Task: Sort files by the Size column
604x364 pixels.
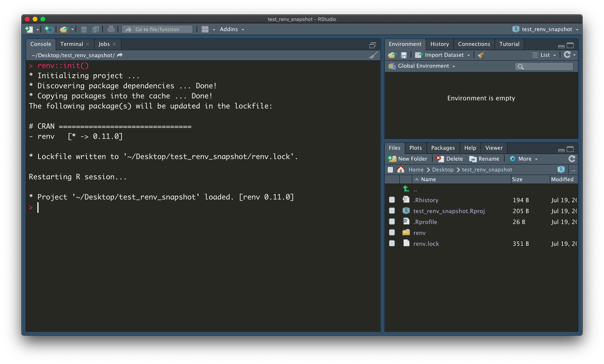Action: [x=530, y=179]
